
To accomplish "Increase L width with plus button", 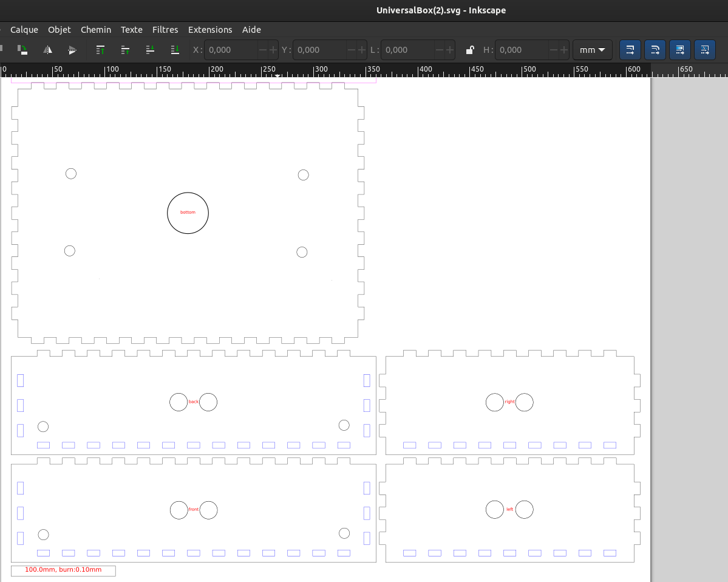I will point(450,50).
